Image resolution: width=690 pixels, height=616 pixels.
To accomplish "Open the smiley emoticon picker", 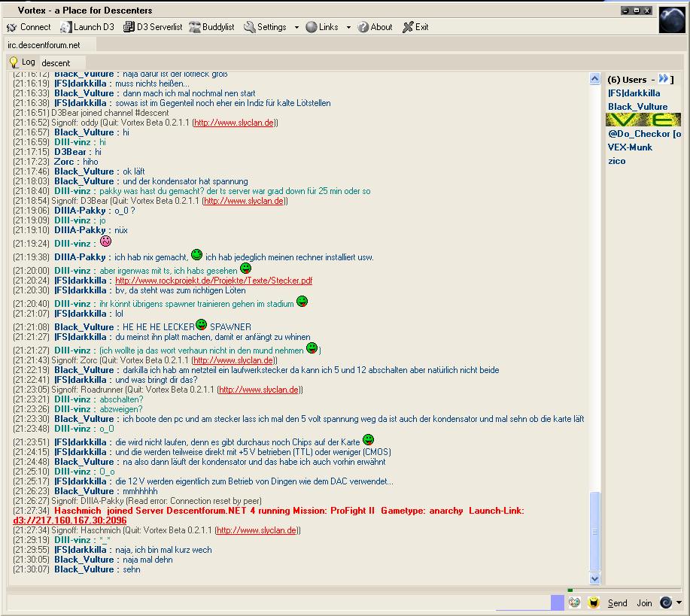I will pyautogui.click(x=594, y=602).
